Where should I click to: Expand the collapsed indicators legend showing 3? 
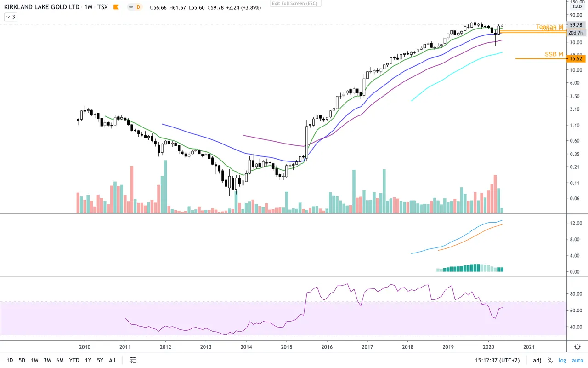10,17
